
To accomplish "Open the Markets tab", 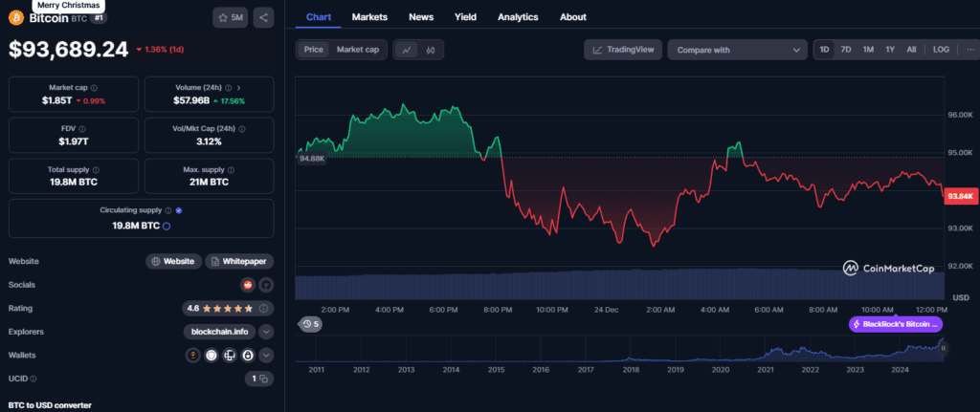I will (x=369, y=17).
